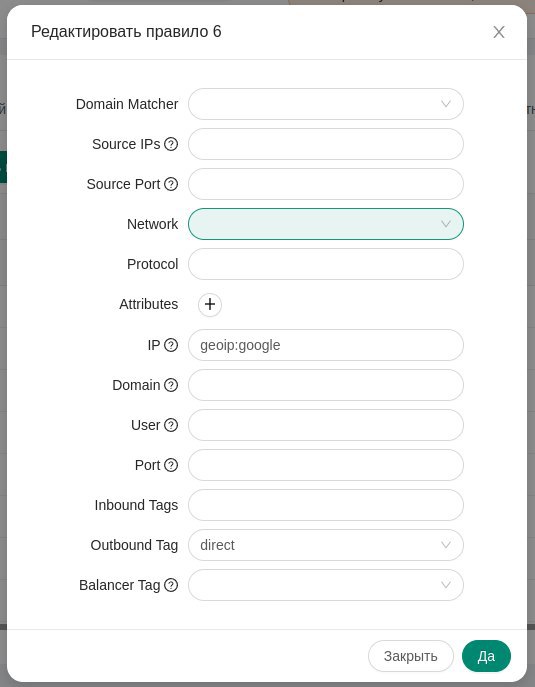This screenshot has width=535, height=687.
Task: Click the Source IPs input field
Action: 326,144
